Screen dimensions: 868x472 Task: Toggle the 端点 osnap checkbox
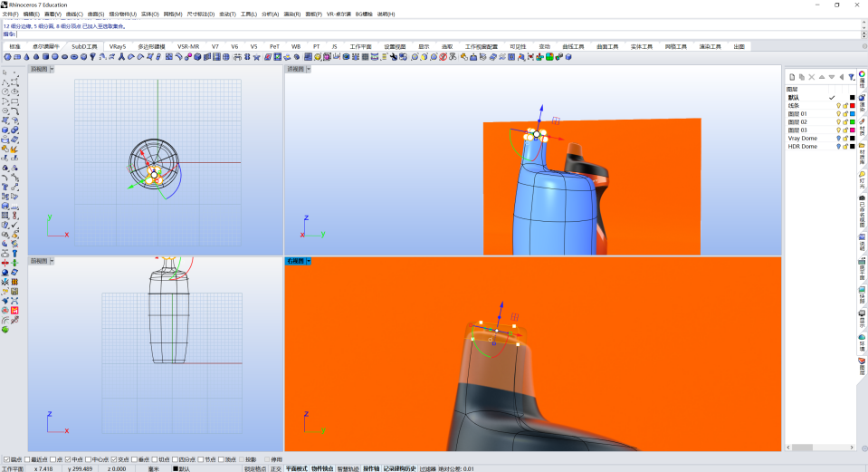point(6,459)
